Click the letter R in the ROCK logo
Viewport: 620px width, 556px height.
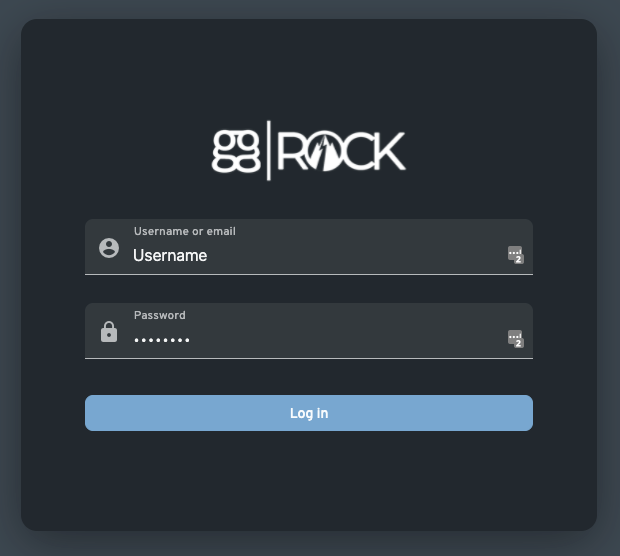[x=293, y=151]
